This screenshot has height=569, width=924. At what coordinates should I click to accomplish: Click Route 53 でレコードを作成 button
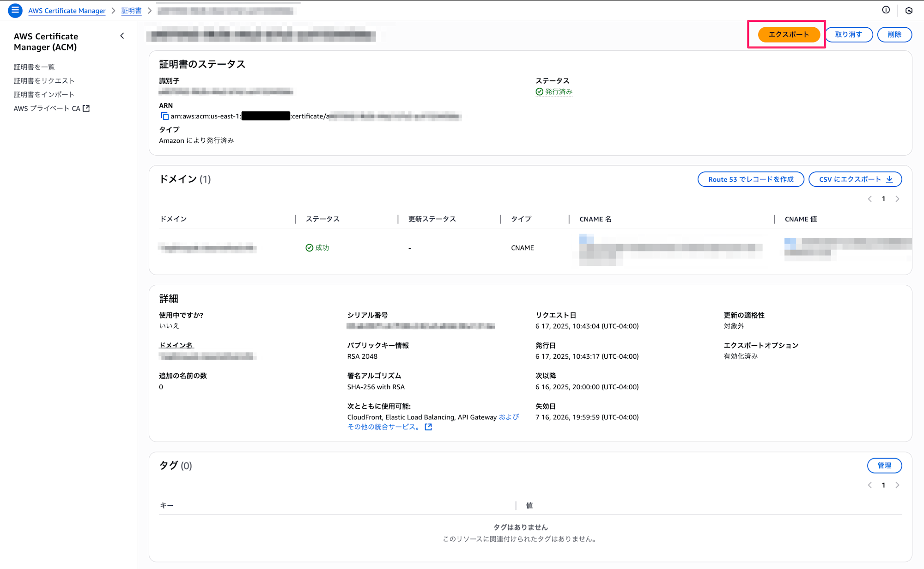[x=751, y=179]
